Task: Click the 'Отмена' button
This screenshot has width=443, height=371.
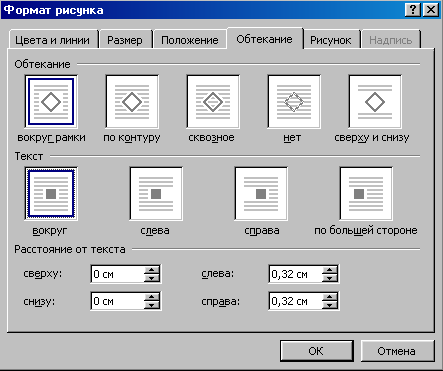Action: tap(397, 351)
